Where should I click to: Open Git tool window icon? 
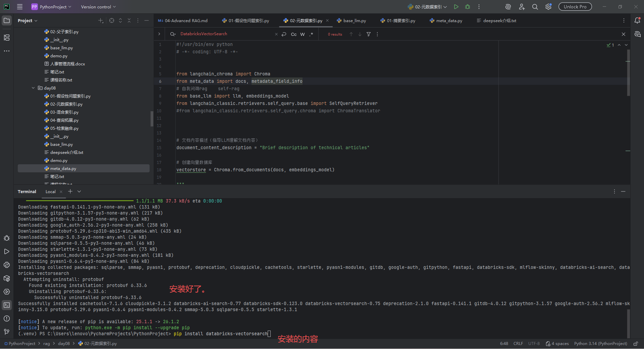click(x=7, y=332)
